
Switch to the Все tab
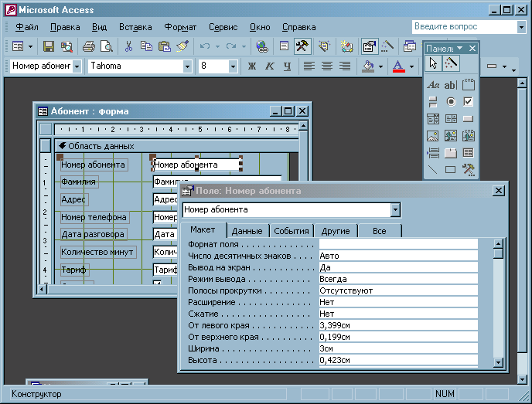coord(380,231)
